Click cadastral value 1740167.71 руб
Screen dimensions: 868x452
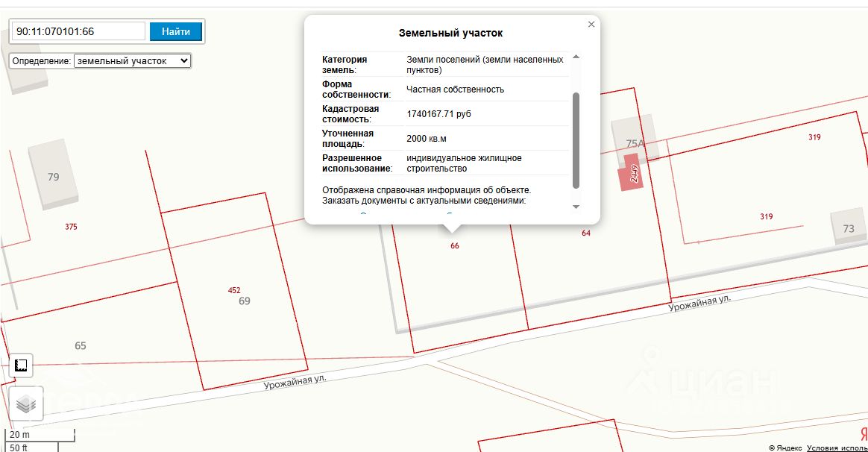click(439, 114)
